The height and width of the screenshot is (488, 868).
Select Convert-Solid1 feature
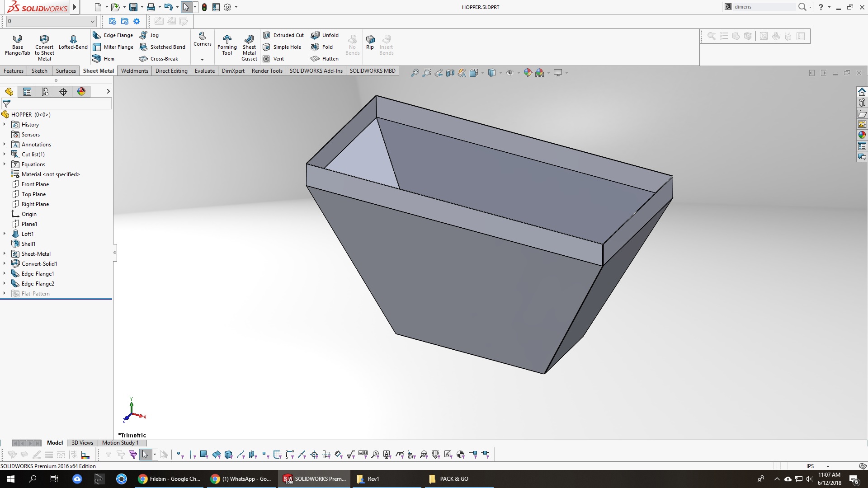point(39,263)
